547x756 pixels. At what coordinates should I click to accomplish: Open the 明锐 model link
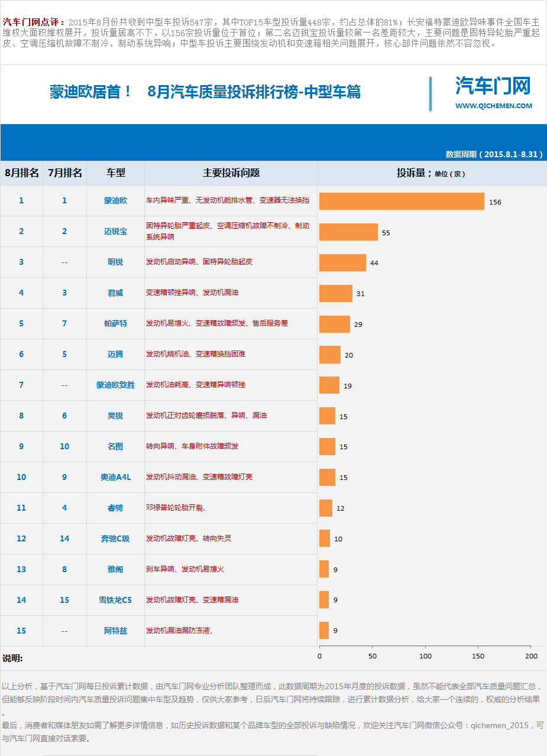click(x=116, y=262)
